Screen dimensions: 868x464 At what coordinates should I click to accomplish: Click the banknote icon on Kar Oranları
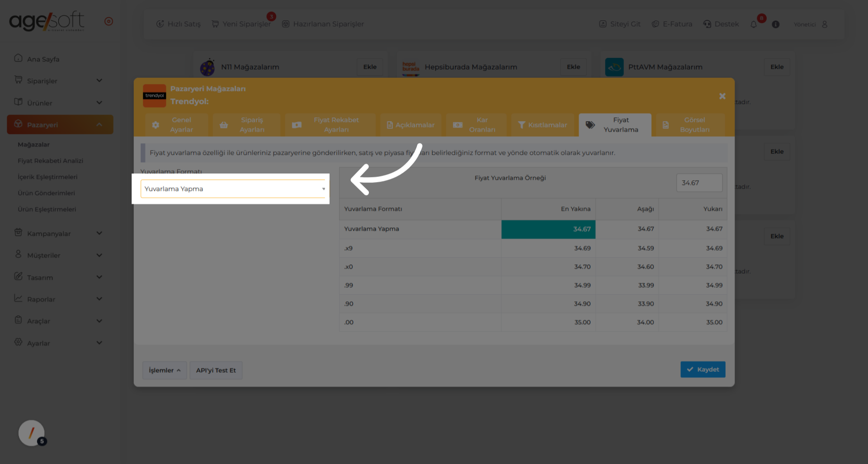point(458,125)
